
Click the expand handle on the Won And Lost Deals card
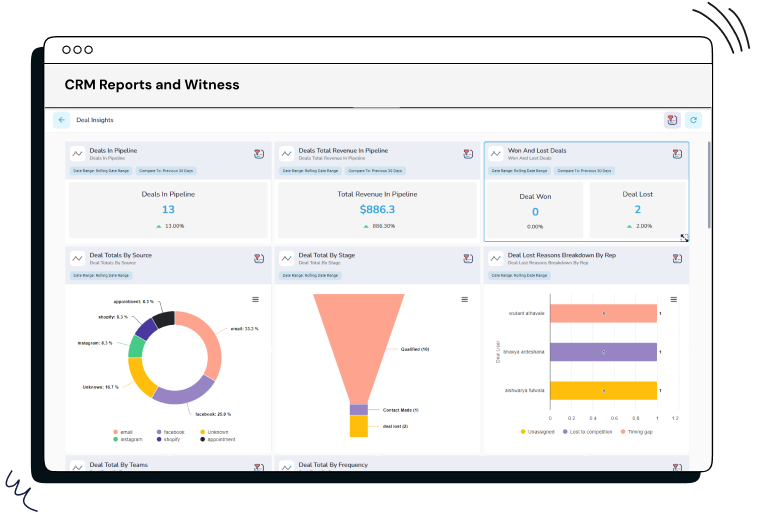(684, 237)
